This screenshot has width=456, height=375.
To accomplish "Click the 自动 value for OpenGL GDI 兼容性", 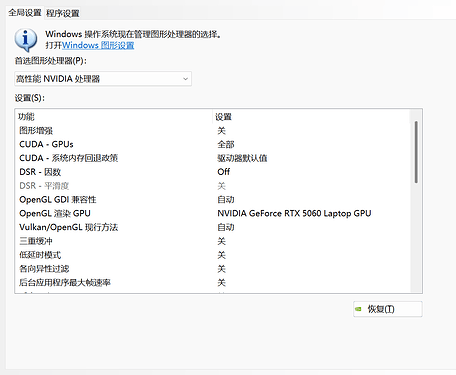I will click(226, 200).
